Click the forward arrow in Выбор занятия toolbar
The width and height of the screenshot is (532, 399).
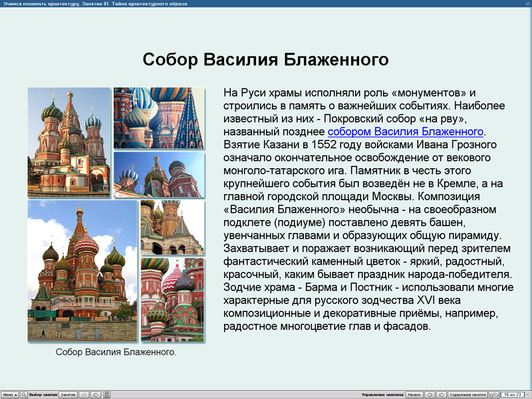[96, 394]
